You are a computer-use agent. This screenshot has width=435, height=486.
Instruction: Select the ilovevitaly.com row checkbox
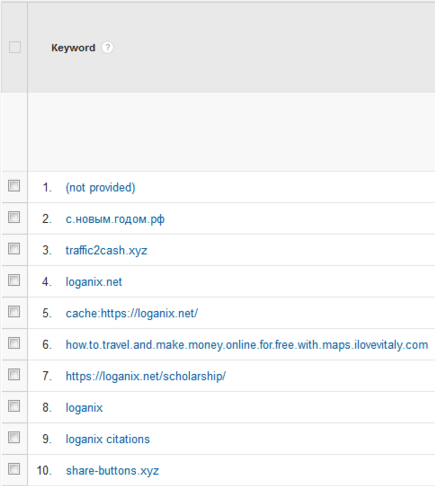click(14, 343)
